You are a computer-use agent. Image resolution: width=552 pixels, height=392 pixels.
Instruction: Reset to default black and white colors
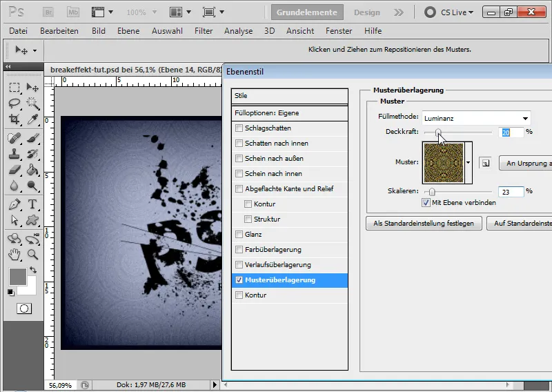point(11,293)
